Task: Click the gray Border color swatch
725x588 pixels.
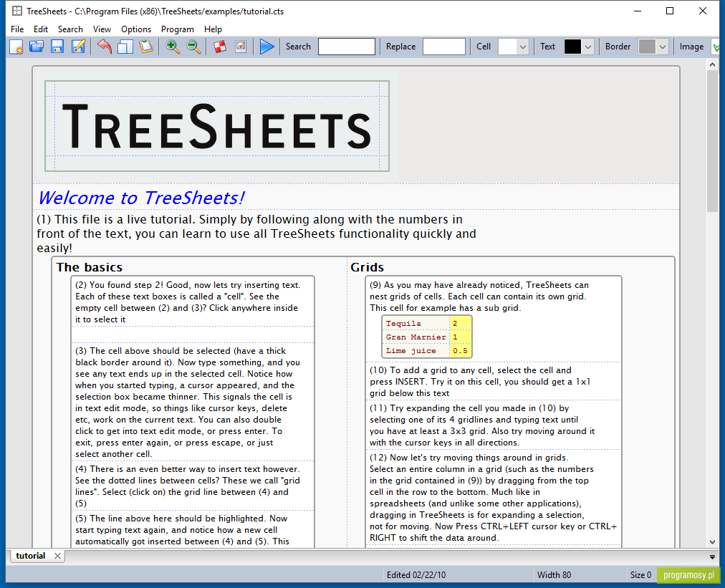Action: point(647,47)
